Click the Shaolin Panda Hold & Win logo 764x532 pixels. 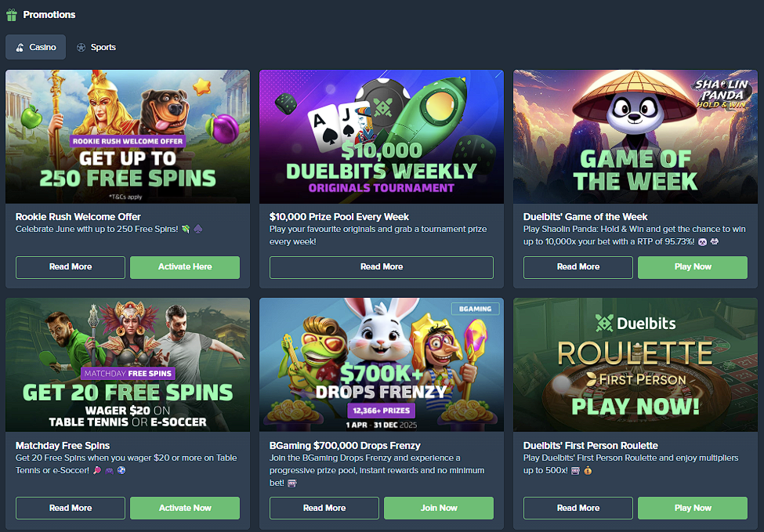click(721, 93)
